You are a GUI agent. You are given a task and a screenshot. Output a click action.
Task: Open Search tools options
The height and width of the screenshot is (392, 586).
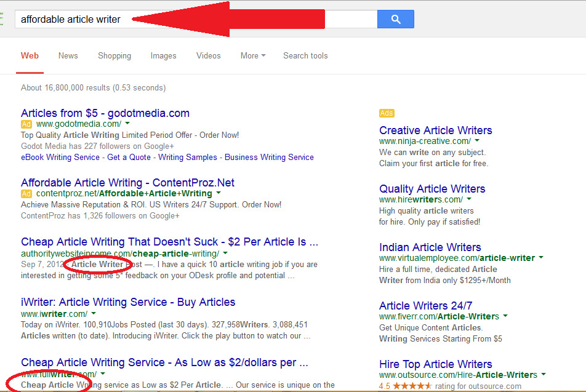point(305,55)
